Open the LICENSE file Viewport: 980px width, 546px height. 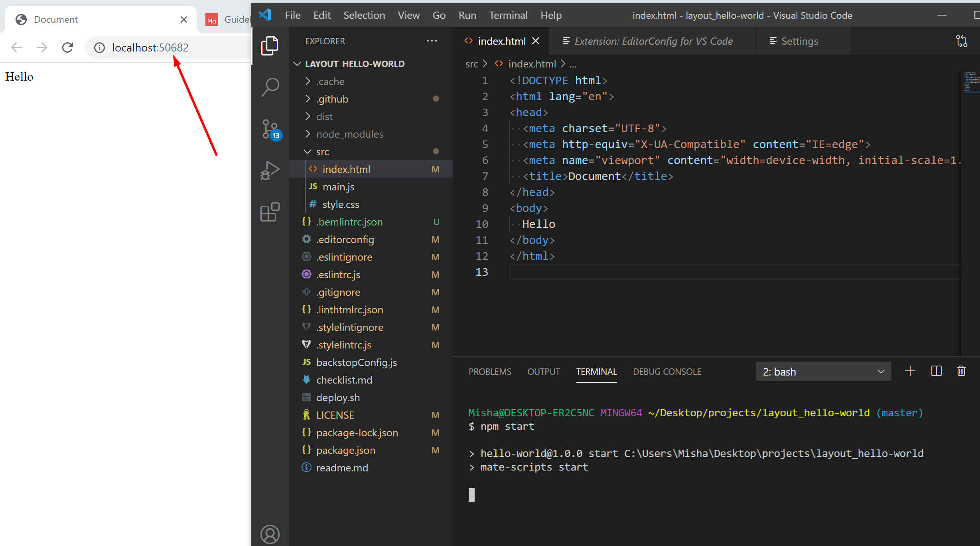[x=371, y=415]
